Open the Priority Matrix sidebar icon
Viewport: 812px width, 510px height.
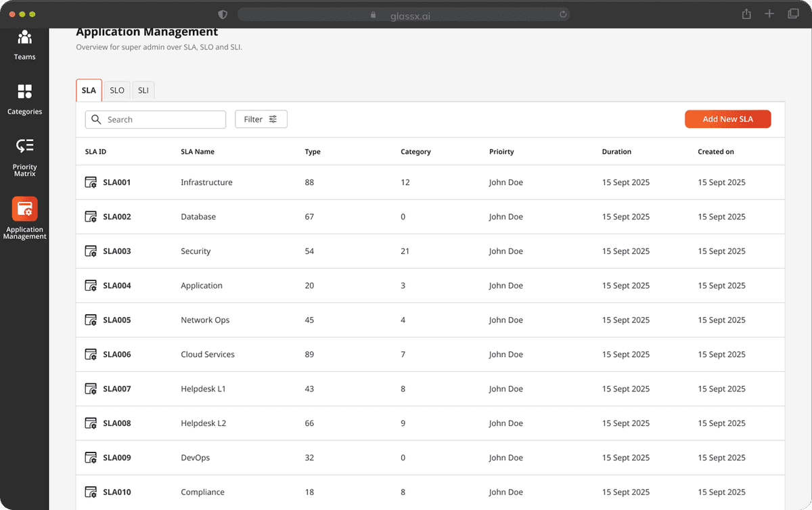[24, 146]
